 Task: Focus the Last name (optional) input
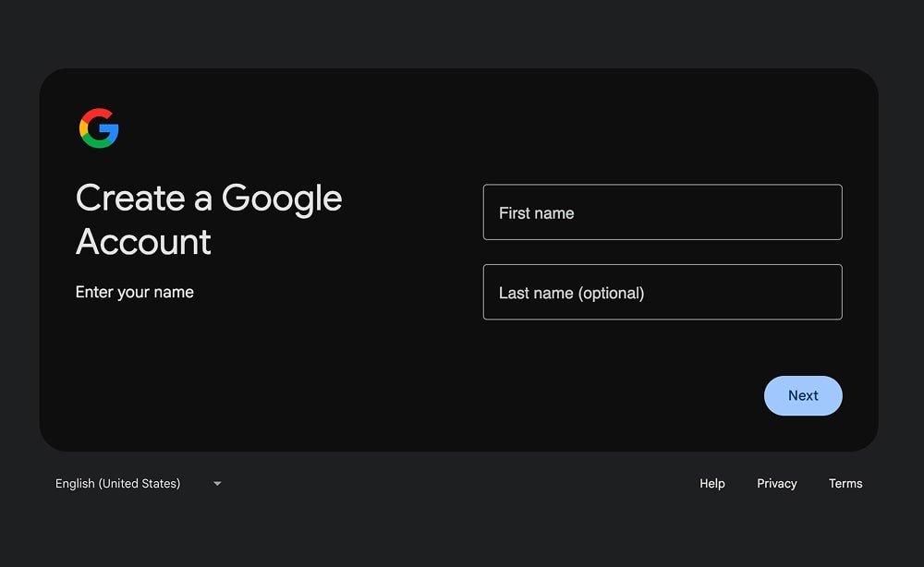(662, 292)
